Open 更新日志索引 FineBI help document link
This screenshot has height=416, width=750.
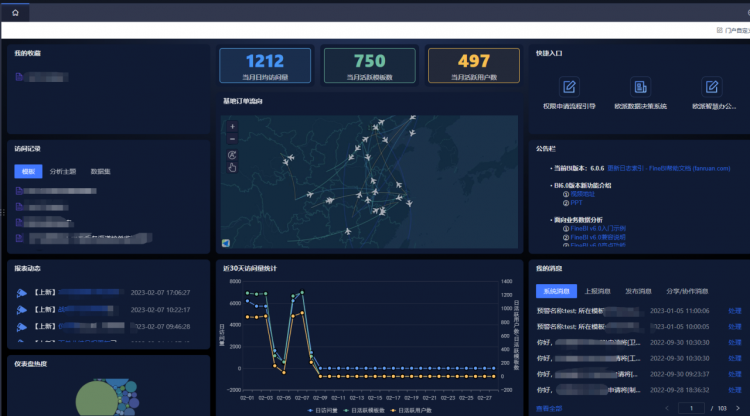pyautogui.click(x=669, y=168)
